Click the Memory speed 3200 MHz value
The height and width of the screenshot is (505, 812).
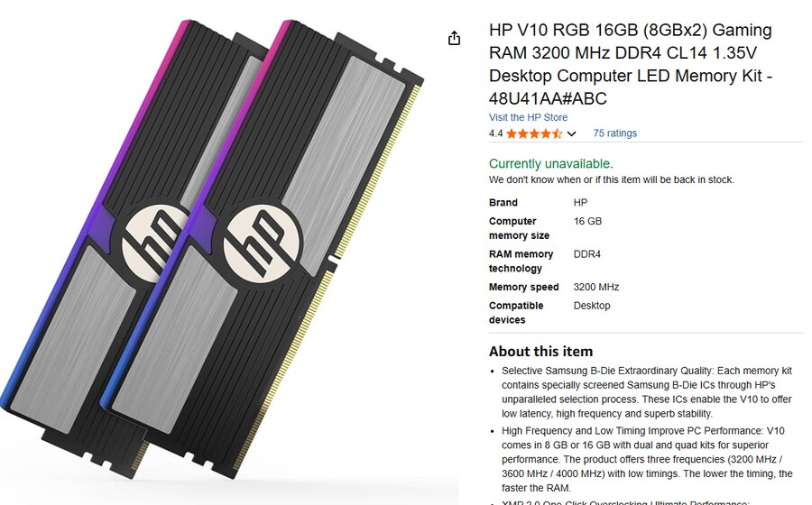pyautogui.click(x=596, y=287)
